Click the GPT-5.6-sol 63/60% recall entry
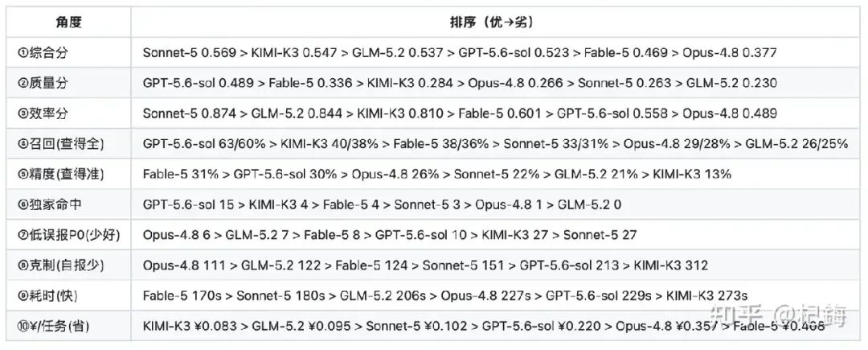Screen dimensions: 868x350 tap(204, 144)
